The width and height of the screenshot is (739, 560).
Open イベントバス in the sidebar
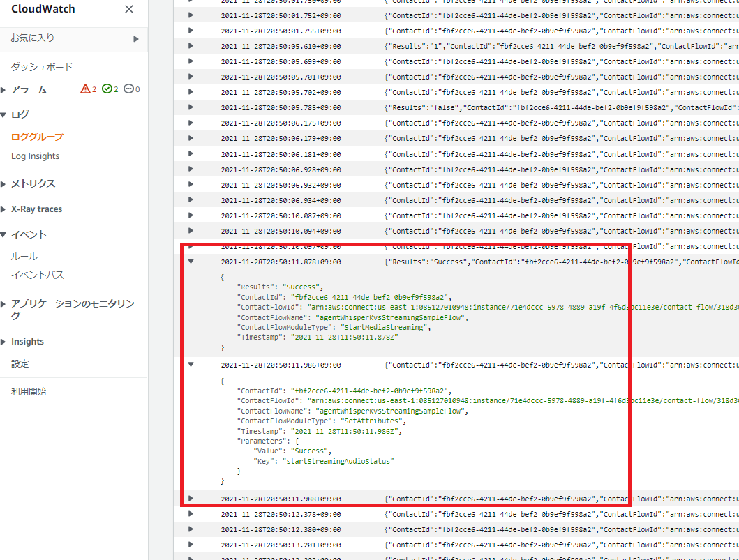pos(37,275)
